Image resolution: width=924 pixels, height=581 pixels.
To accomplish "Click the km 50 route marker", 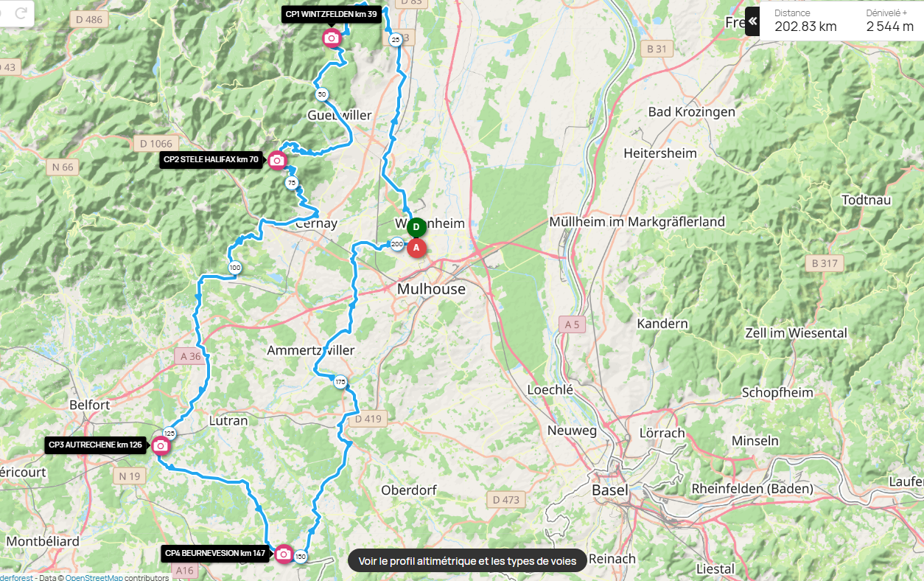I will pyautogui.click(x=322, y=94).
